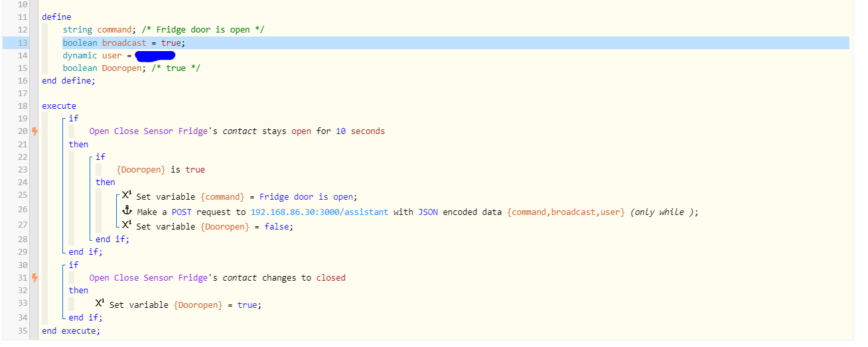Click the '/* true */' comment on line 15
This screenshot has height=347, width=868.
pyautogui.click(x=175, y=68)
